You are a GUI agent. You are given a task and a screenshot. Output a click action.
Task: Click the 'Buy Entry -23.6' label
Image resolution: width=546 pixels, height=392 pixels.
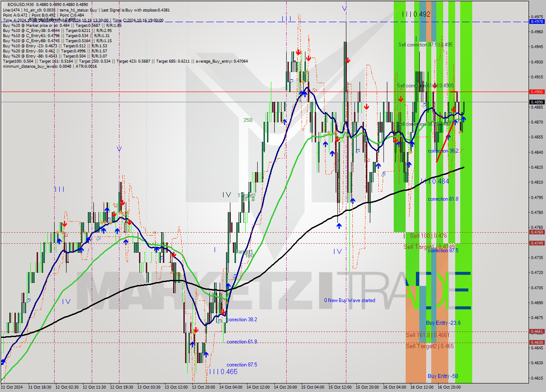(443, 323)
